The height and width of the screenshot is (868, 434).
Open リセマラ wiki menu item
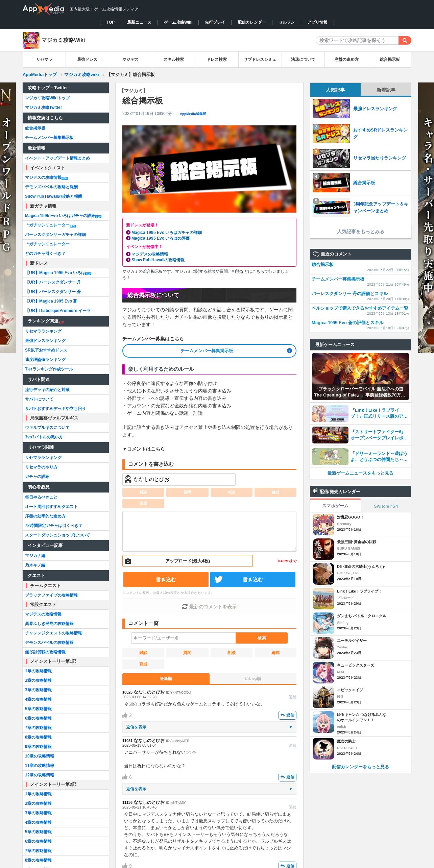44,59
